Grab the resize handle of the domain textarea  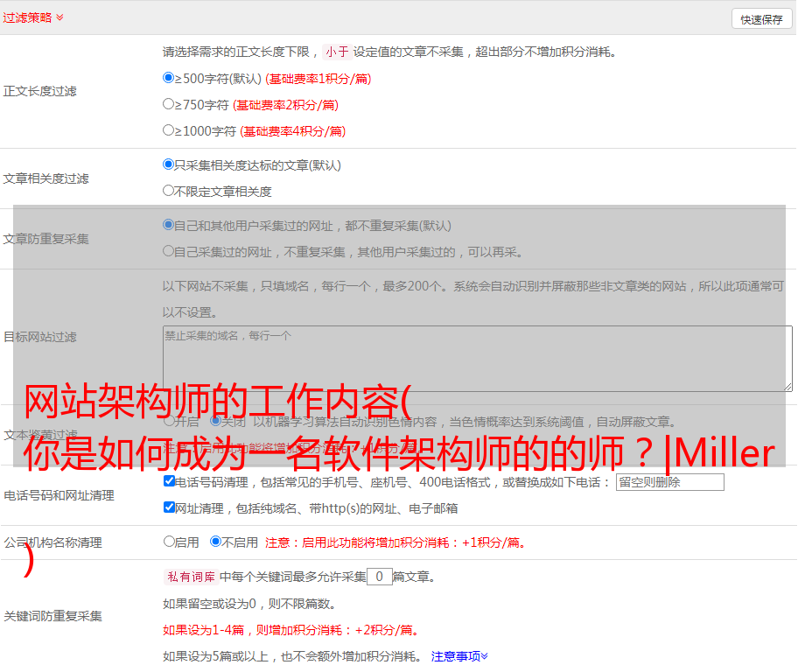[787, 387]
